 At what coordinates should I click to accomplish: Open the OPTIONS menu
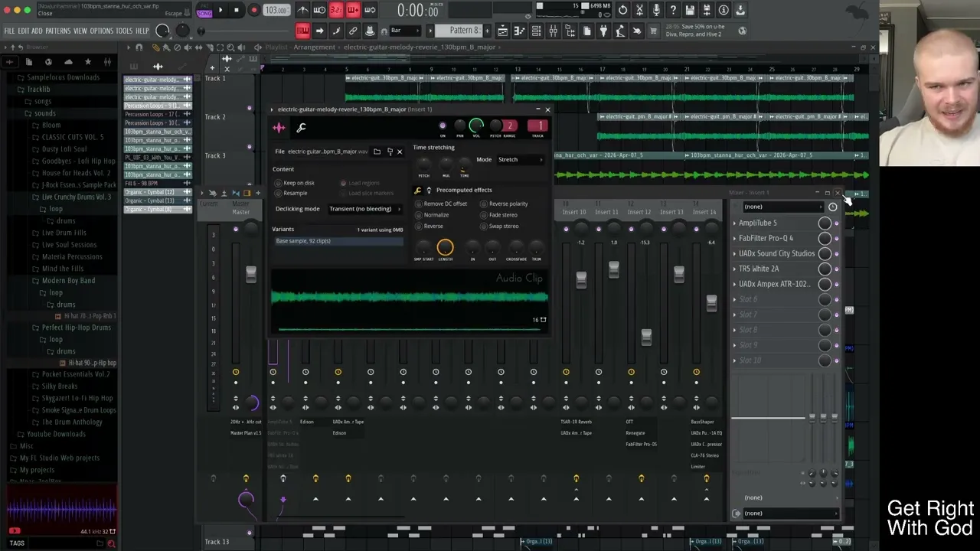102,31
